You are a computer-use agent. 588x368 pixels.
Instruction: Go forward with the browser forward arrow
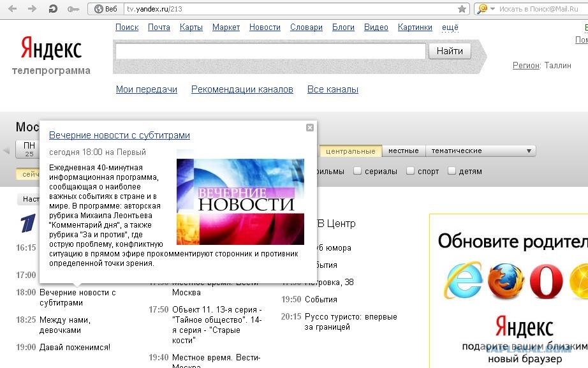point(33,9)
